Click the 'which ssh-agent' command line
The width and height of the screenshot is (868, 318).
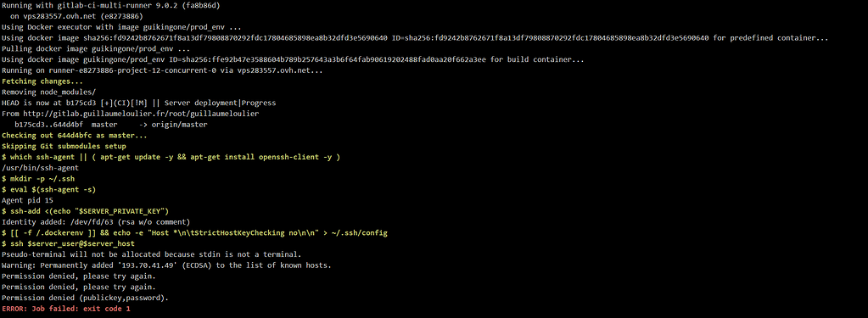(171, 157)
